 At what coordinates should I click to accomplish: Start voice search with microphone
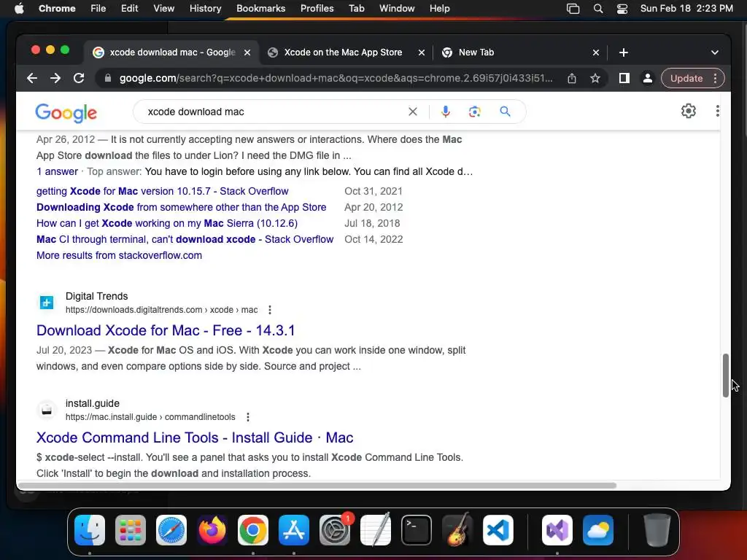pyautogui.click(x=446, y=112)
